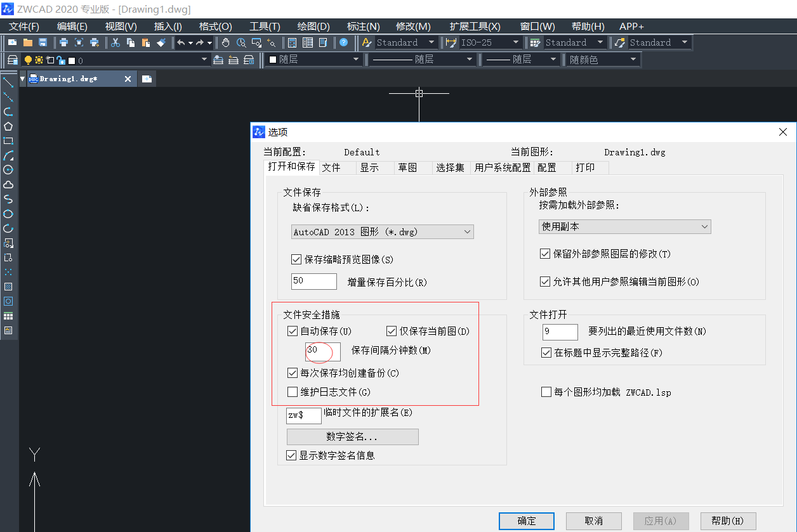This screenshot has height=532, width=797.
Task: Click the Cut scissors icon
Action: (115, 42)
